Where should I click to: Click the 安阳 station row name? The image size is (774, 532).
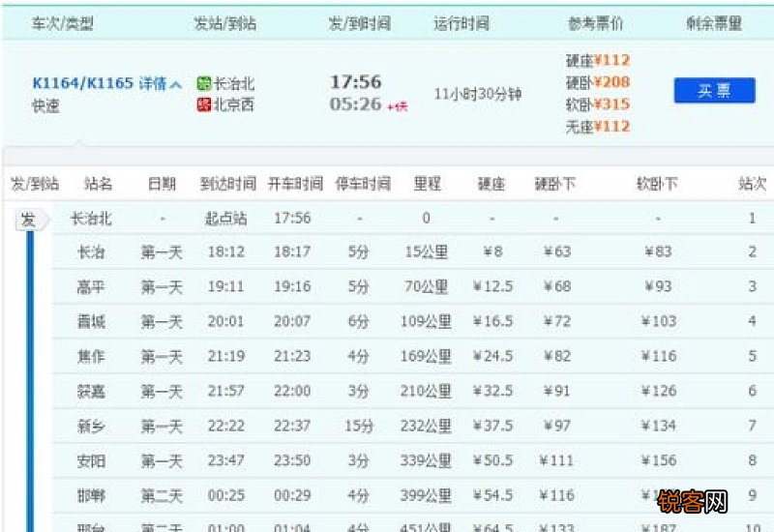(91, 461)
